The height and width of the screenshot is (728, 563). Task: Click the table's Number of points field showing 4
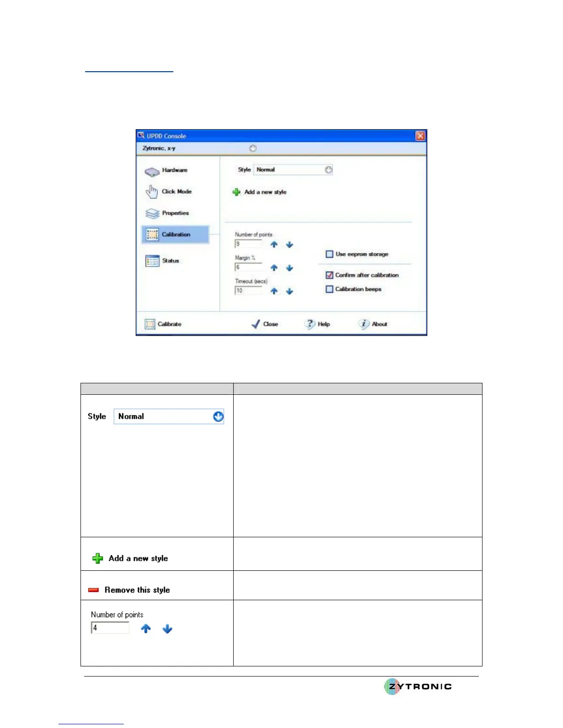click(x=110, y=628)
